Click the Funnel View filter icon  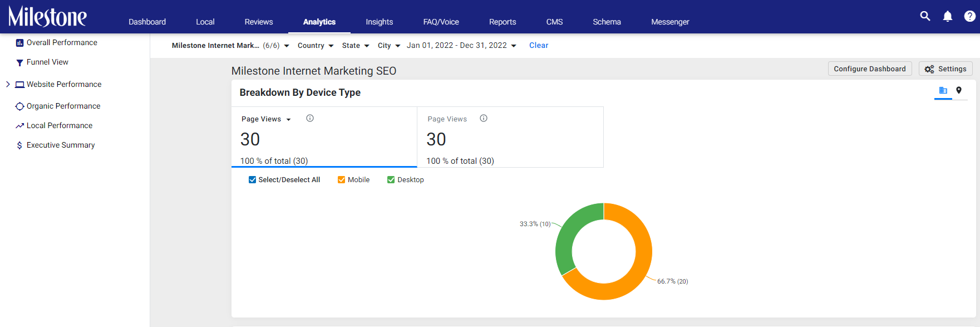click(x=19, y=62)
